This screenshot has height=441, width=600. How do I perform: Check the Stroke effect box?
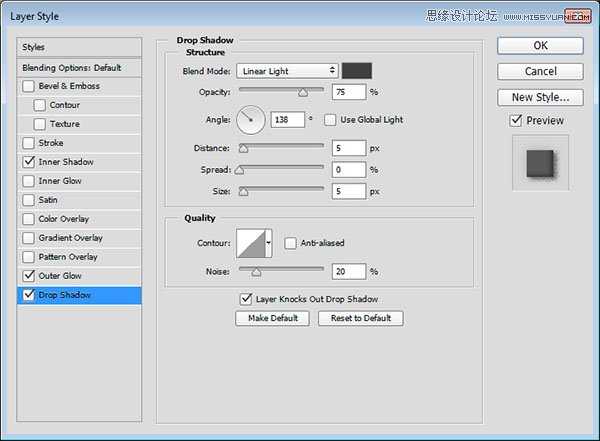coord(28,143)
